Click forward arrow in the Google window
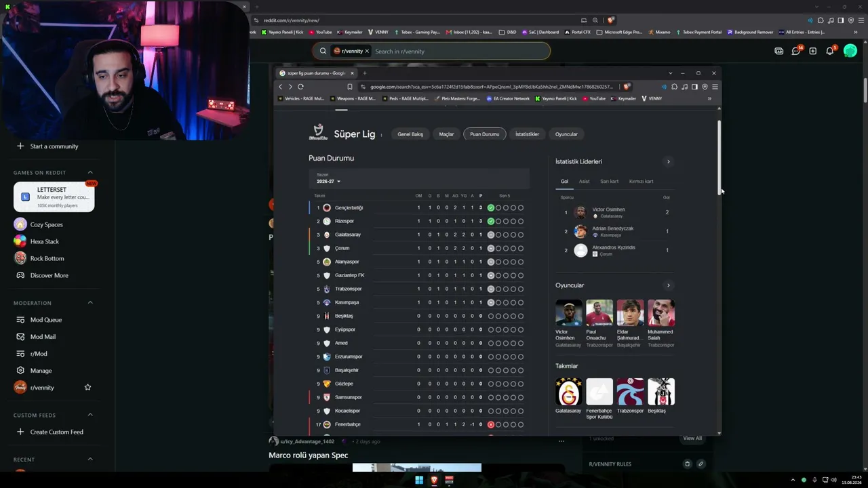This screenshot has width=868, height=488. pyautogui.click(x=290, y=87)
